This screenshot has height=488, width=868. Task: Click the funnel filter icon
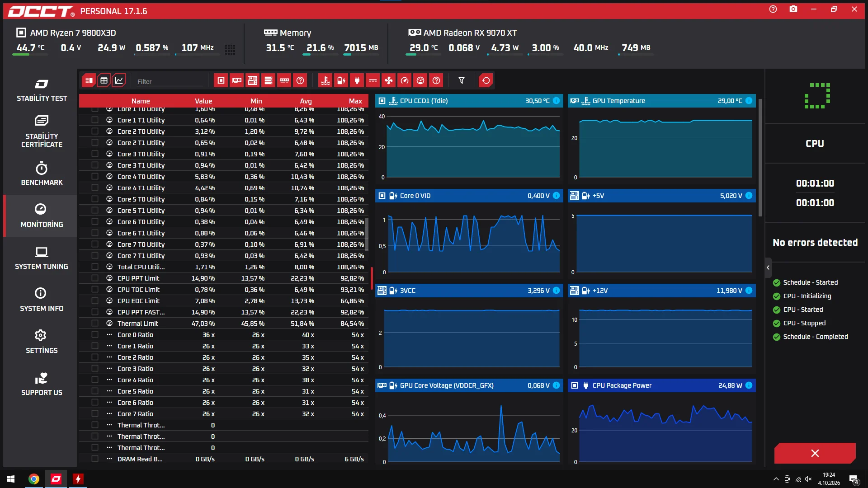click(x=462, y=80)
